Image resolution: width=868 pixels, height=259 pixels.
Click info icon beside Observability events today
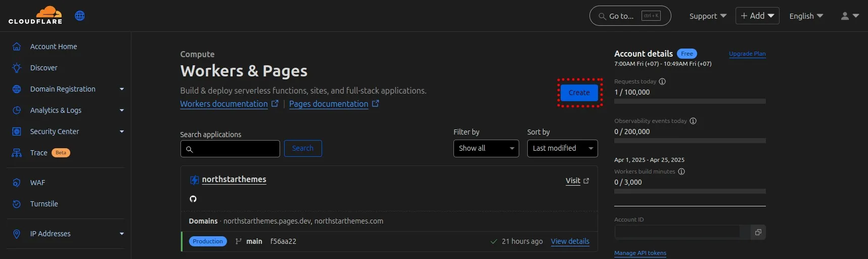[x=693, y=121]
